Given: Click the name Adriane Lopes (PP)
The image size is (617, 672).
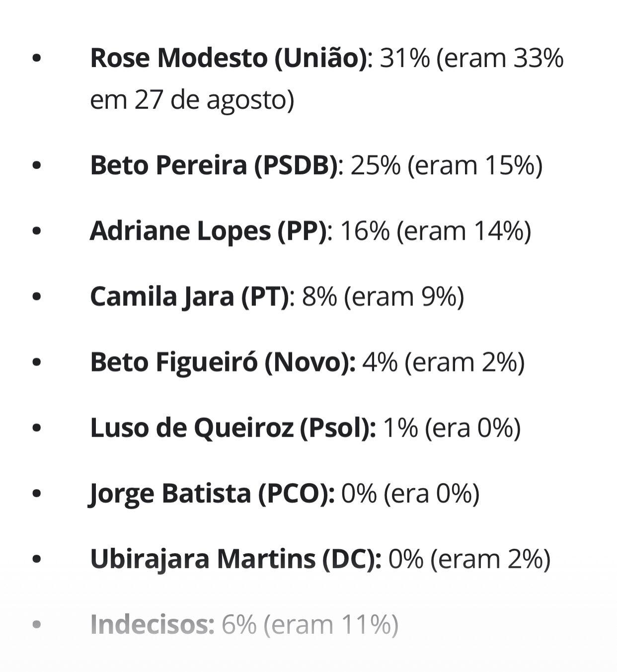Looking at the screenshot, I should click(208, 231).
